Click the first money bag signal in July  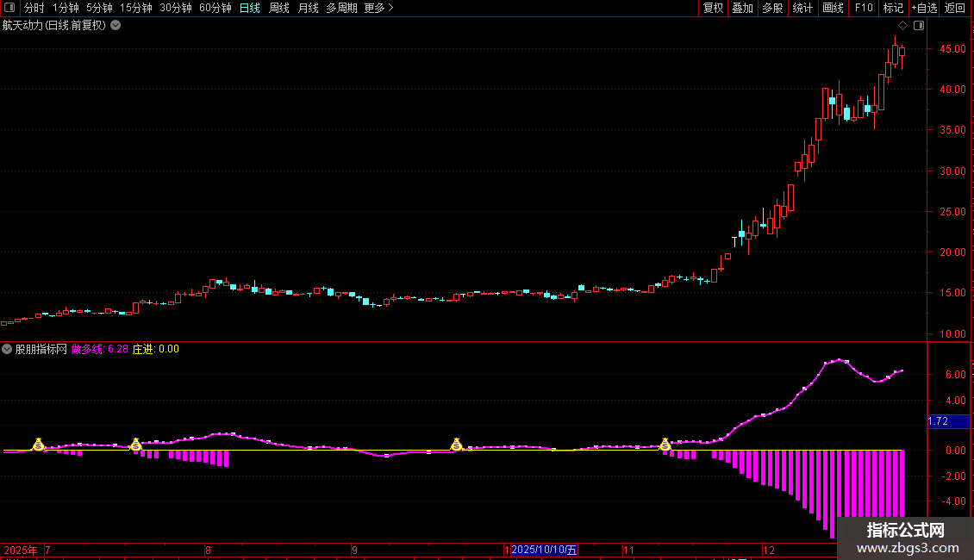tap(39, 445)
